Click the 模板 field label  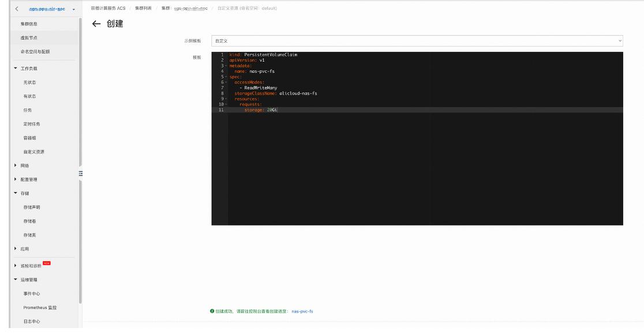point(197,58)
